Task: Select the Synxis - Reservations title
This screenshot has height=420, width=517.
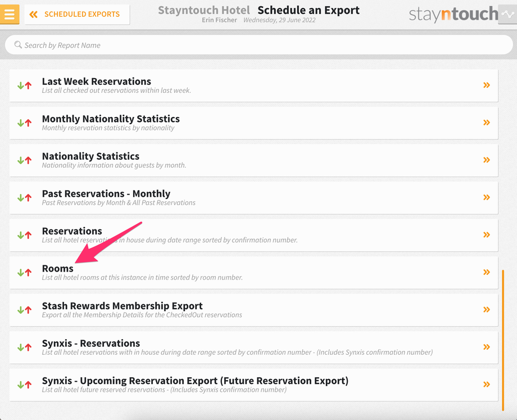Action: pos(91,343)
